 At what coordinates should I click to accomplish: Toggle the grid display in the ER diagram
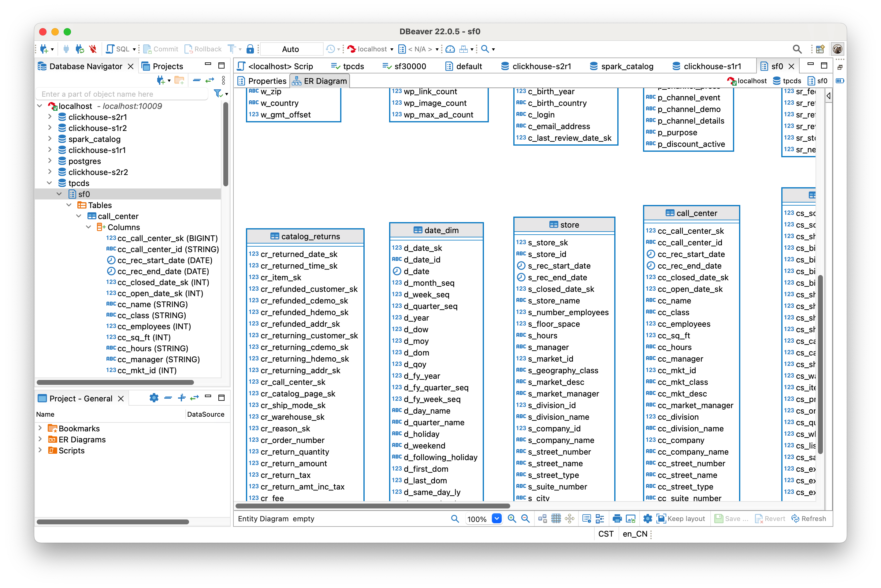click(x=555, y=519)
